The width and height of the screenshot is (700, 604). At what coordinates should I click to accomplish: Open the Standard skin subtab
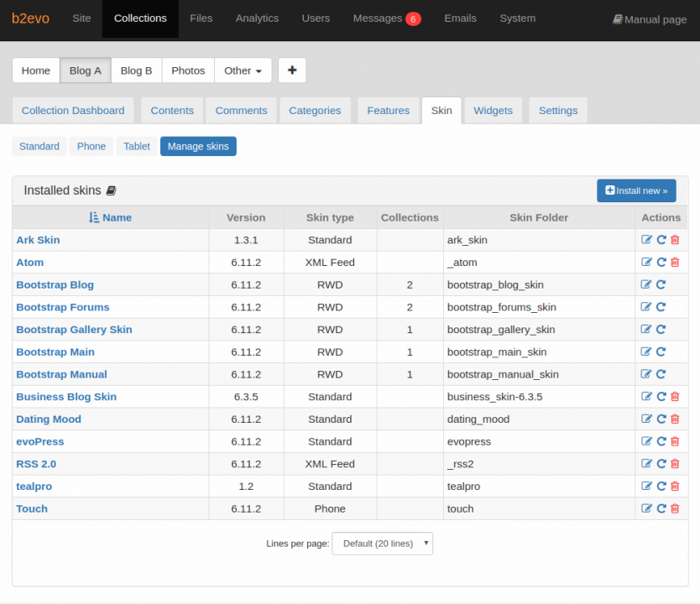pyautogui.click(x=39, y=146)
